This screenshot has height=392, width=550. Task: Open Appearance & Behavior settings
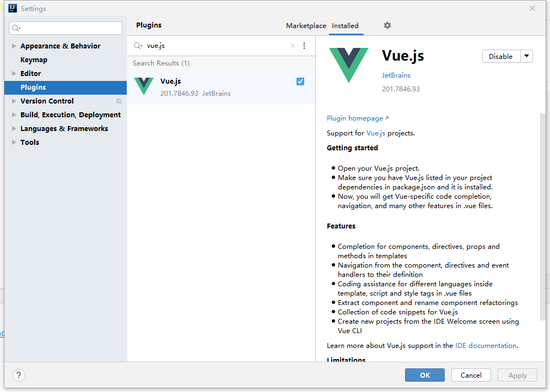[x=60, y=46]
